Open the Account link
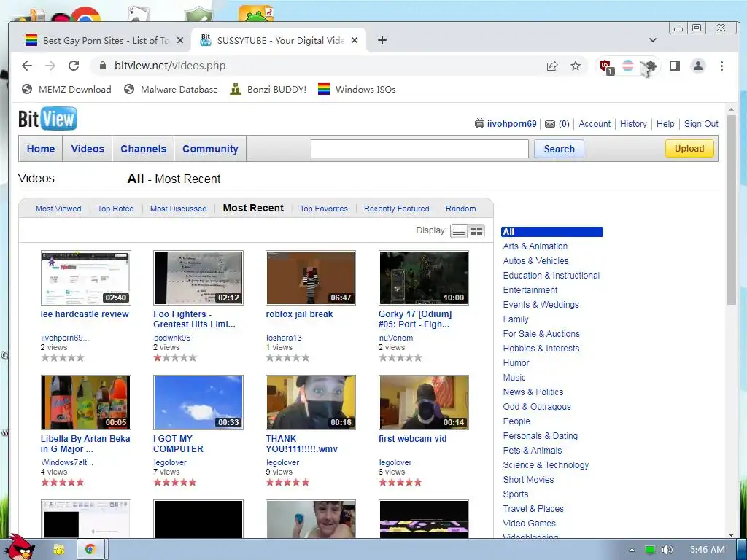 pos(595,124)
